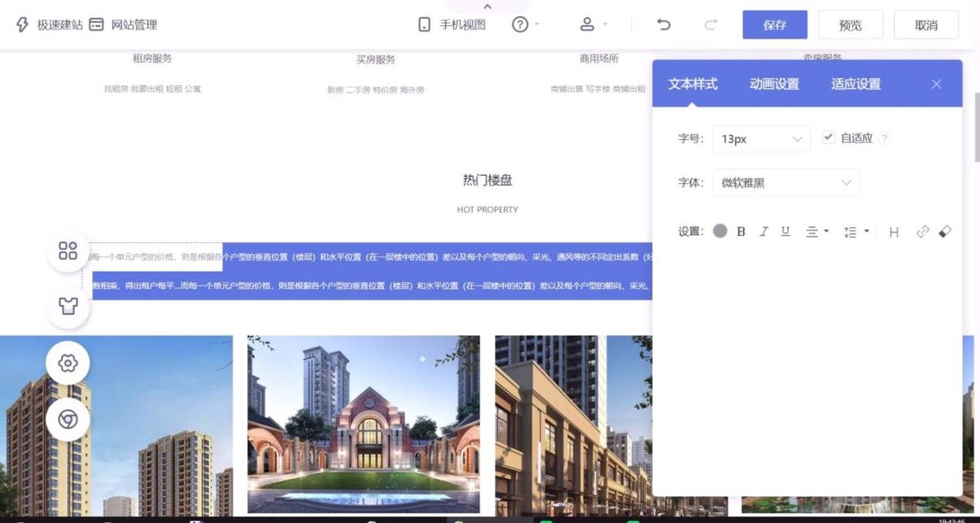980x523 pixels.
Task: Click the undo arrow icon
Action: click(x=663, y=25)
